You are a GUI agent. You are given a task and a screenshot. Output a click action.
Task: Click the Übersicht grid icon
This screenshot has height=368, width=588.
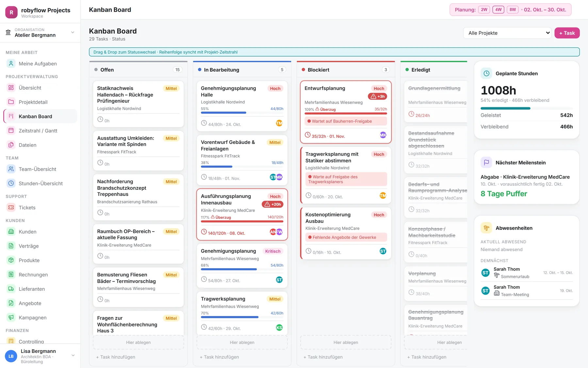tap(11, 88)
